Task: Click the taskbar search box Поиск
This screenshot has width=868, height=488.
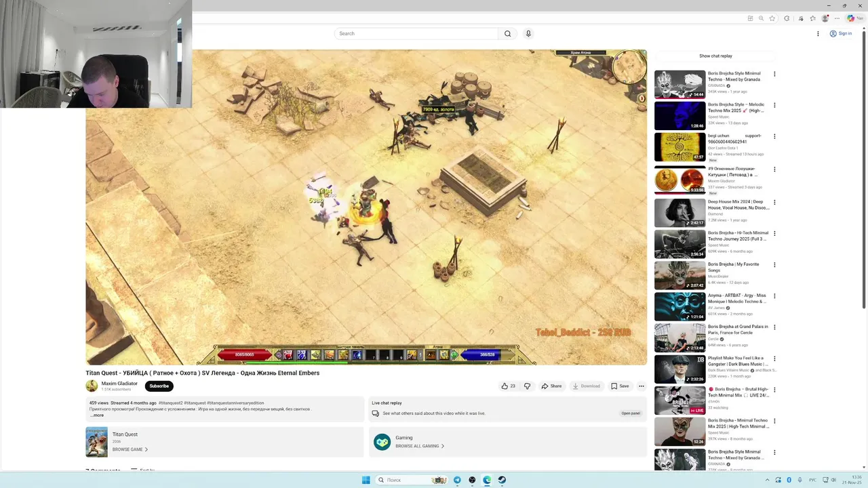Action: tap(411, 480)
